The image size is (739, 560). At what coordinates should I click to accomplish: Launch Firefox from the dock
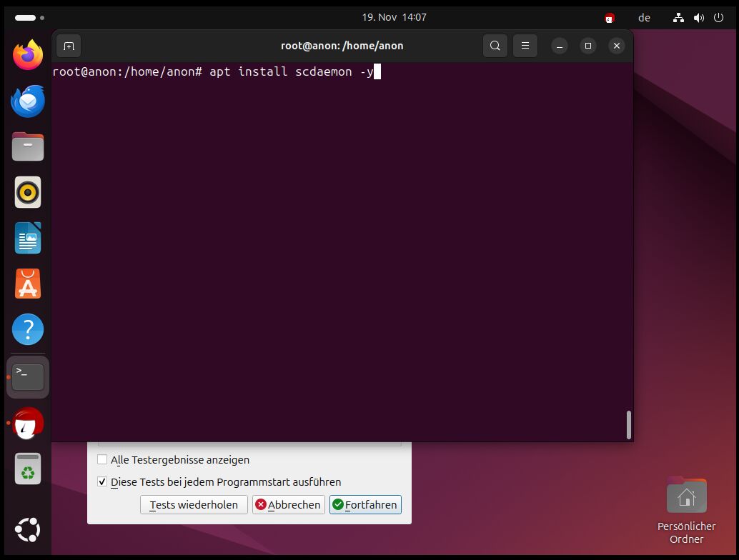[x=28, y=55]
